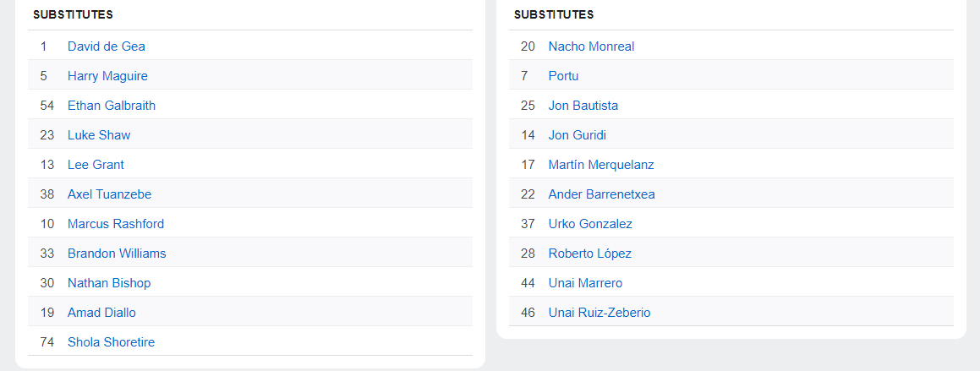Click Nathan Bishop's name
The image size is (980, 371).
coord(109,283)
